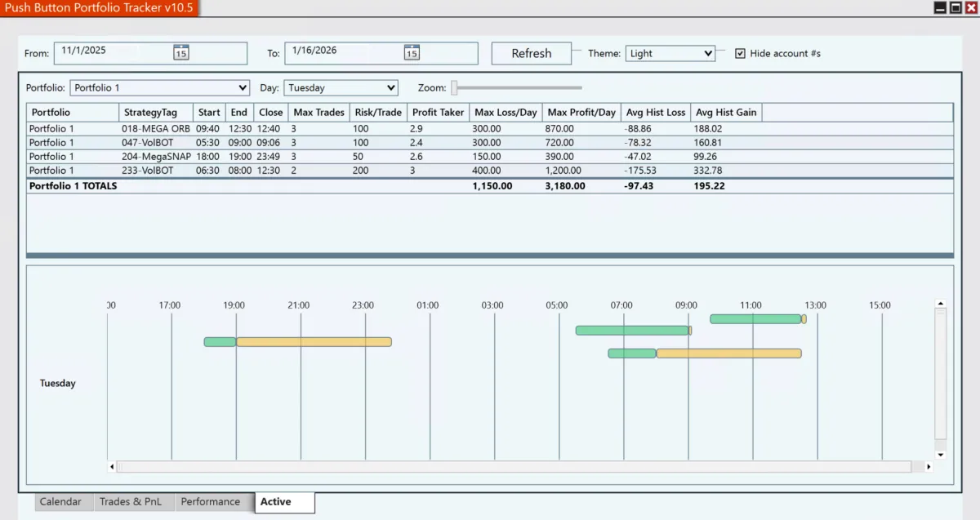Click the timeline scroll-down arrow
Viewport: 980px width, 520px height.
[940, 455]
